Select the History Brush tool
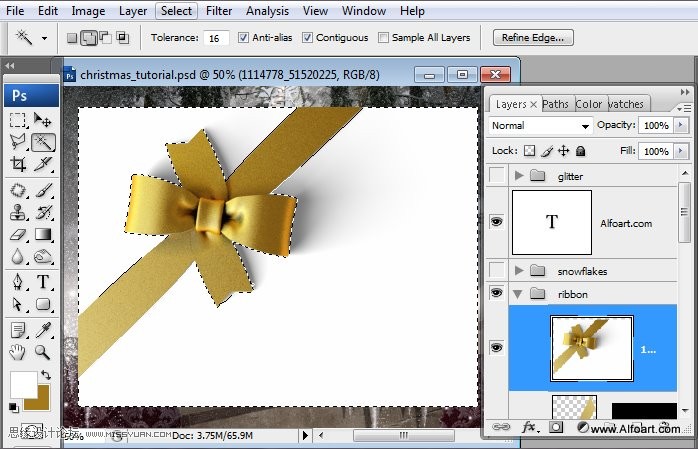This screenshot has height=449, width=698. 43,213
